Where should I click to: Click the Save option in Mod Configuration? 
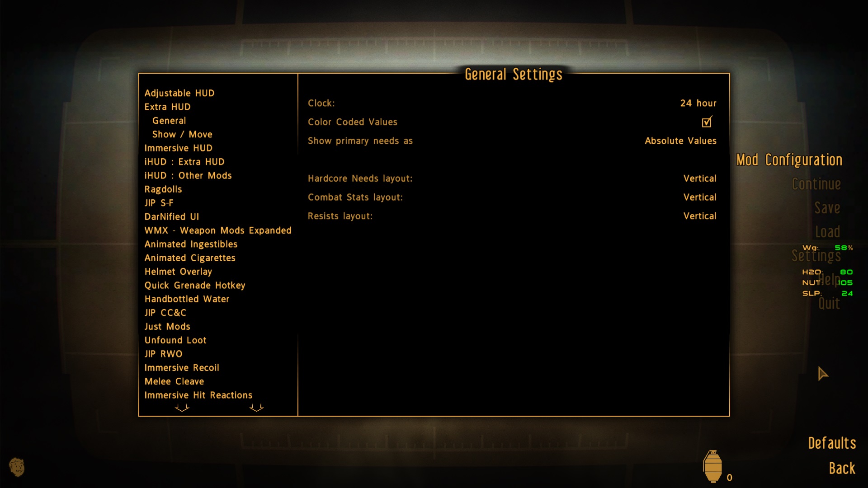(827, 207)
